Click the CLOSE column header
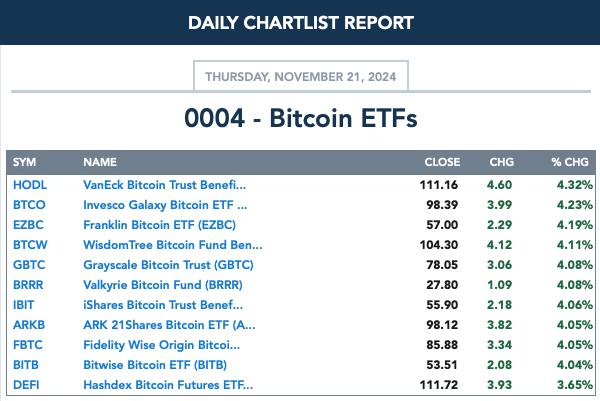Screen dimensions: 600x401 (x=442, y=162)
